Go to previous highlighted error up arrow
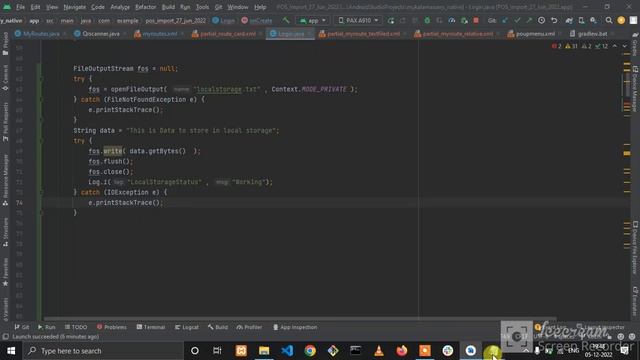 point(615,46)
